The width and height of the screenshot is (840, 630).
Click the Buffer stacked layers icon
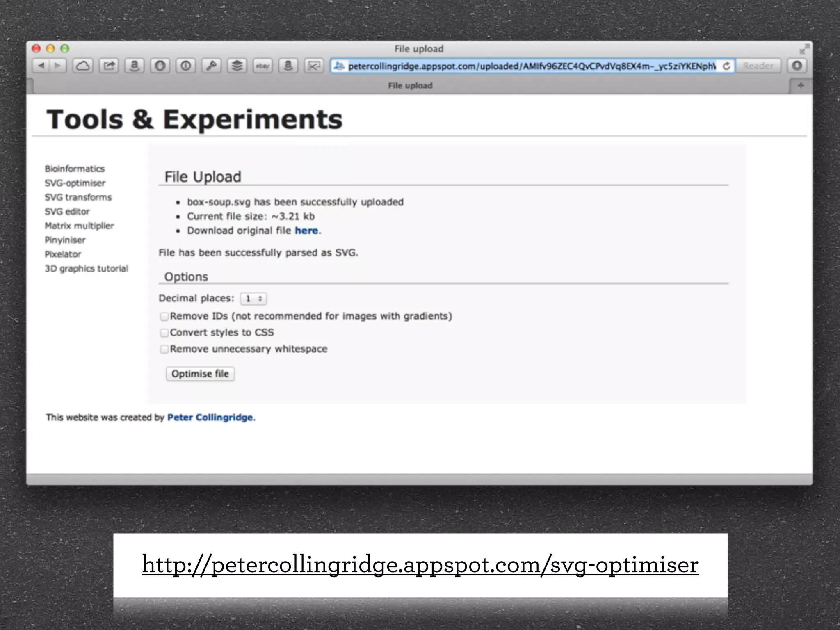(x=237, y=66)
